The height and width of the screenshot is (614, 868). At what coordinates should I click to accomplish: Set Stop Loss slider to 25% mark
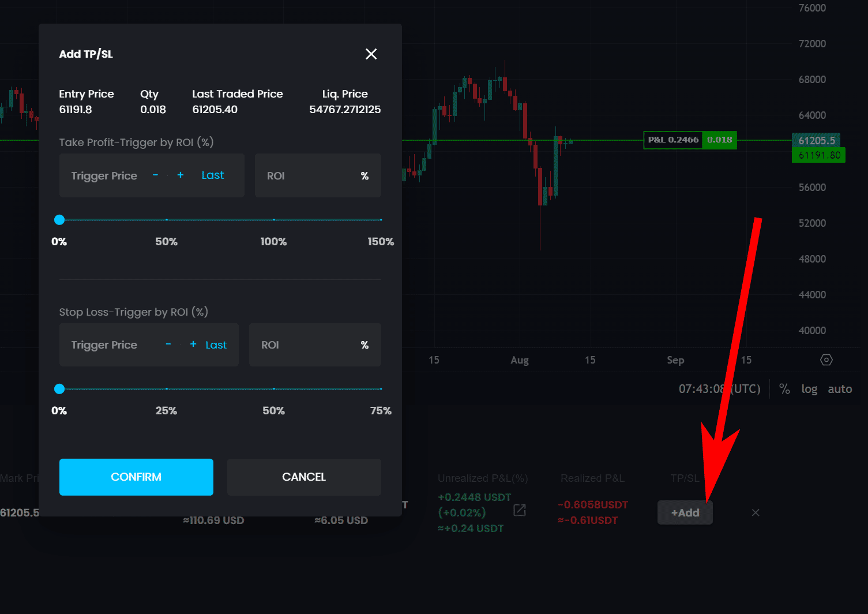pyautogui.click(x=167, y=389)
